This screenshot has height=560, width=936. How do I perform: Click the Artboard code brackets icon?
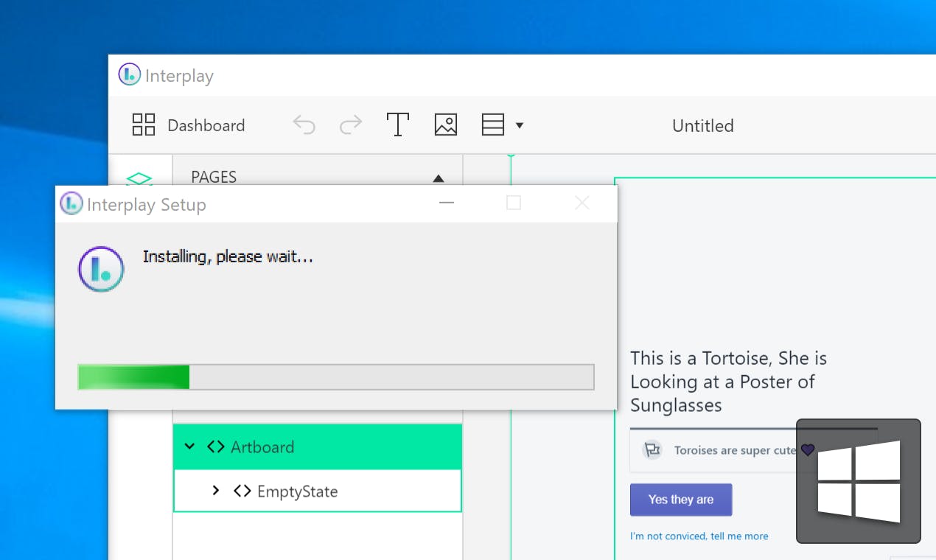point(215,447)
